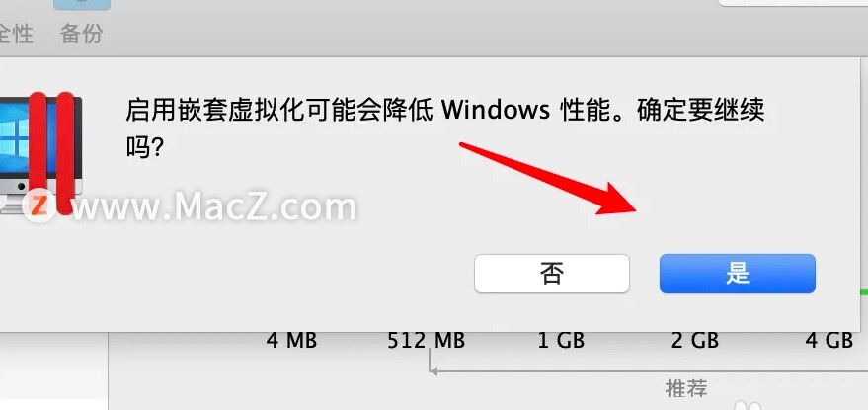Decline with the 否 button
Viewport: 868px width, 410px height.
point(551,274)
